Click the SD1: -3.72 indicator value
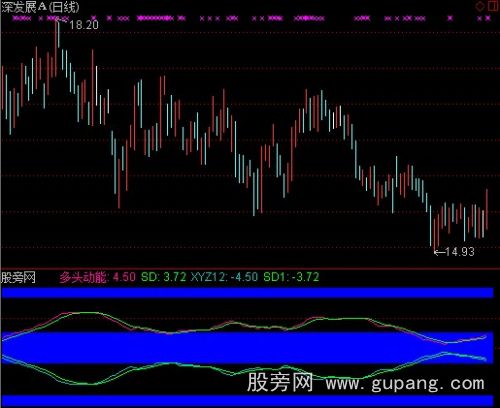 point(291,277)
